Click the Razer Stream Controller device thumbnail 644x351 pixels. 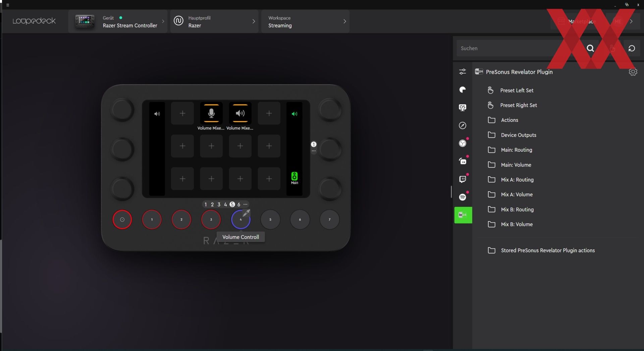pos(85,21)
